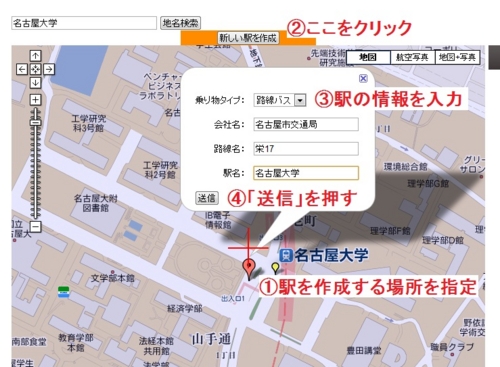Viewport: 500px width, 367px height.
Task: Click the 南部食堂 map label
Action: [x=29, y=342]
